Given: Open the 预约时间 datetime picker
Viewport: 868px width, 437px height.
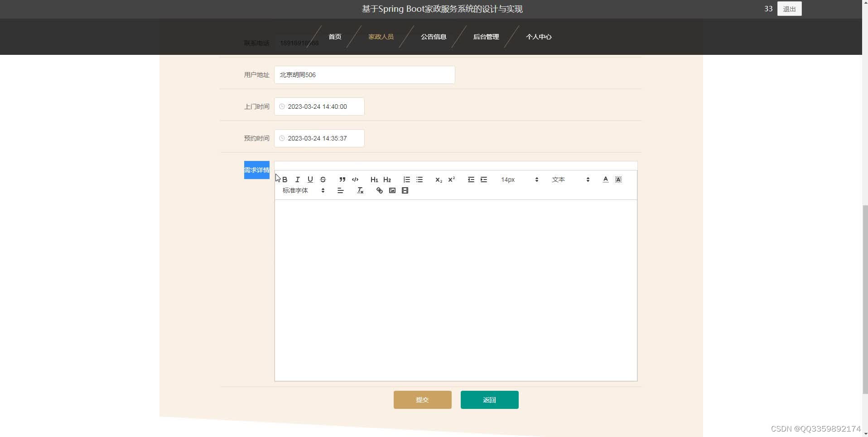Looking at the screenshot, I should pyautogui.click(x=319, y=138).
